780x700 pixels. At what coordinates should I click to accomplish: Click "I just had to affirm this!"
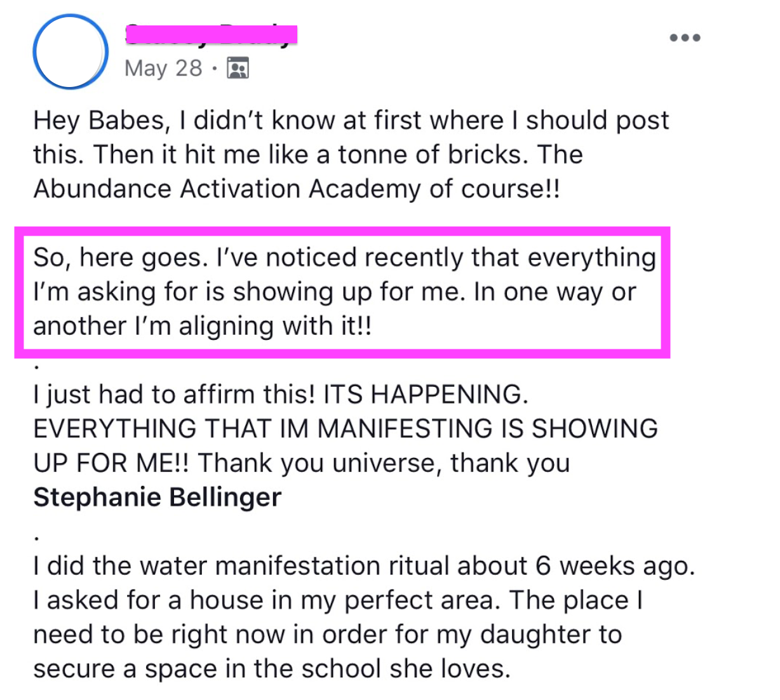tap(174, 395)
